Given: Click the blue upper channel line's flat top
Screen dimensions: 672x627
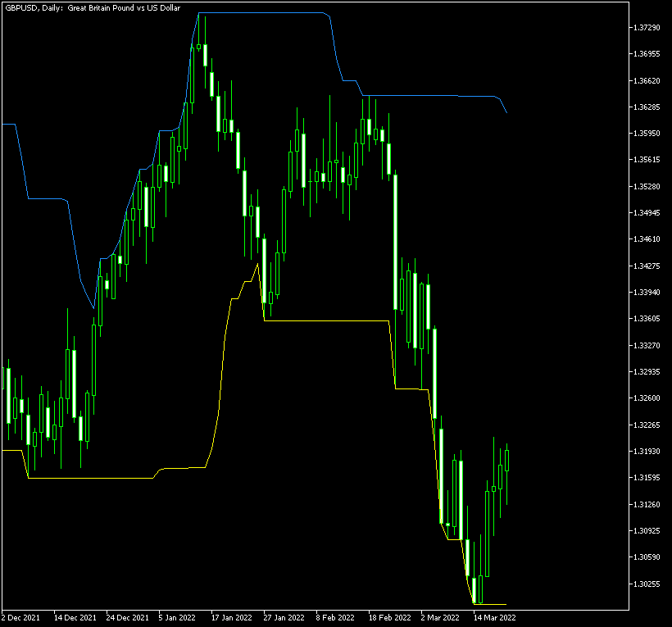Looking at the screenshot, I should click(262, 13).
